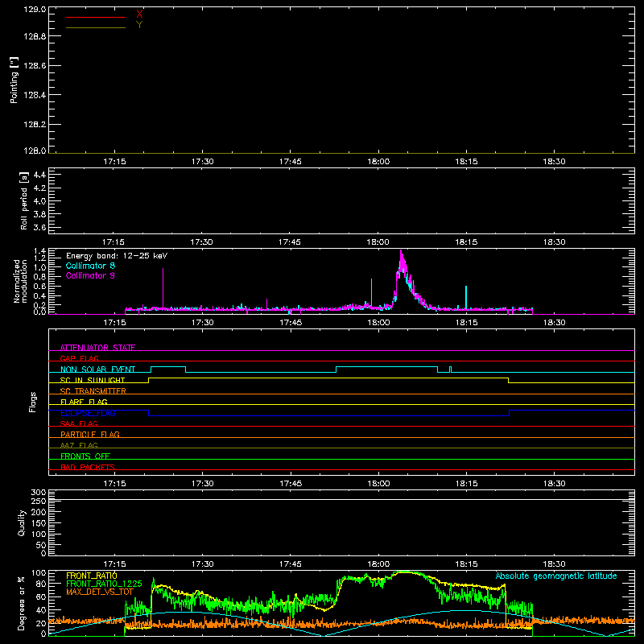Click the 128.4 tick label on Pointing axis
644x644 pixels.
(35, 95)
